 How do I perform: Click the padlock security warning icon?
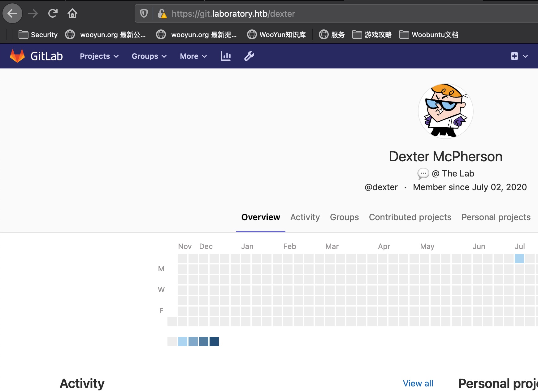(x=162, y=13)
